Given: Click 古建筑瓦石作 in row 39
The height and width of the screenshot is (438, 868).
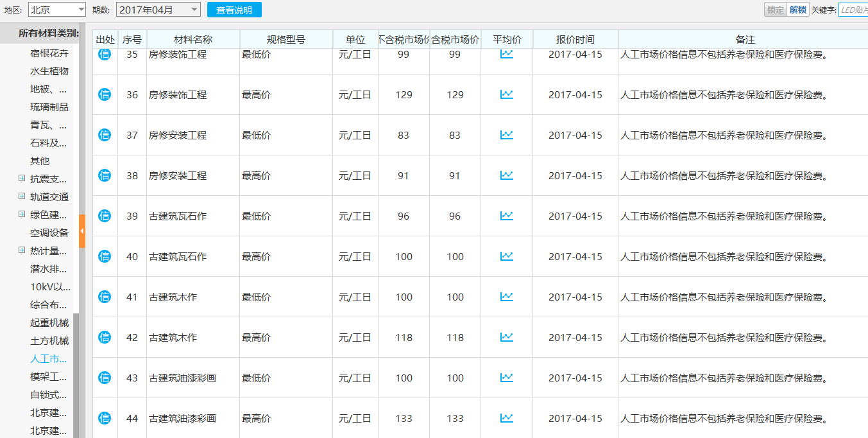Looking at the screenshot, I should click(x=178, y=216).
